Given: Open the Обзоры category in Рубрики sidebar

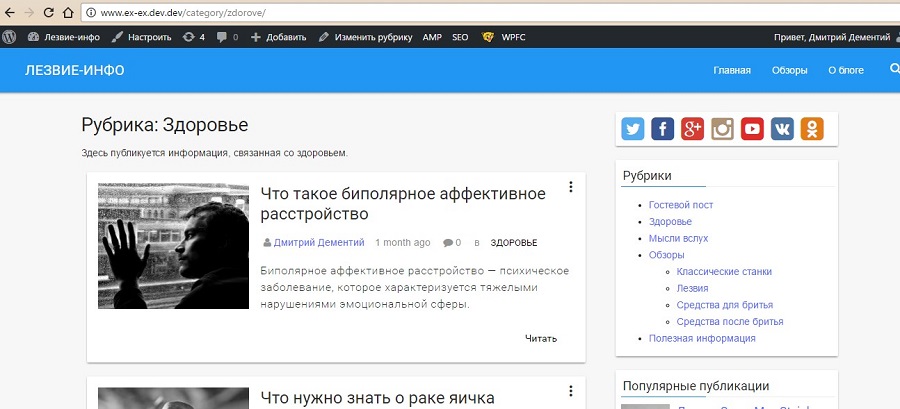Looking at the screenshot, I should (666, 255).
